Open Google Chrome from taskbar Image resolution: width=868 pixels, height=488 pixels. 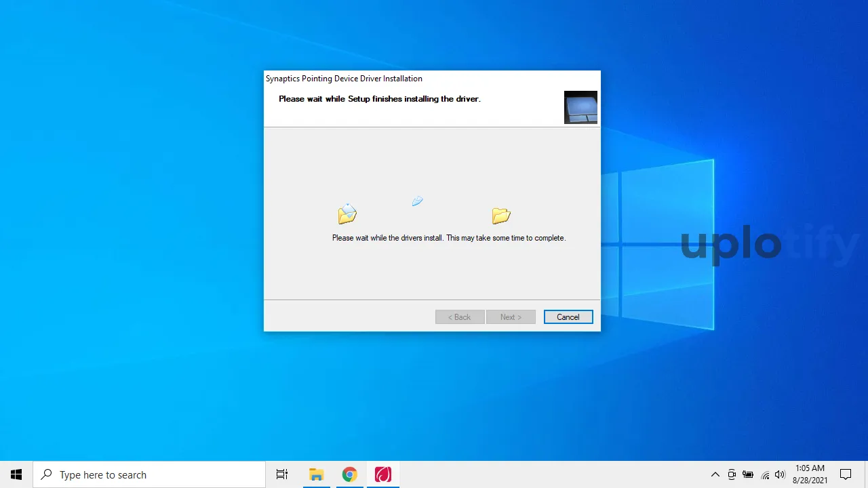pyautogui.click(x=349, y=474)
